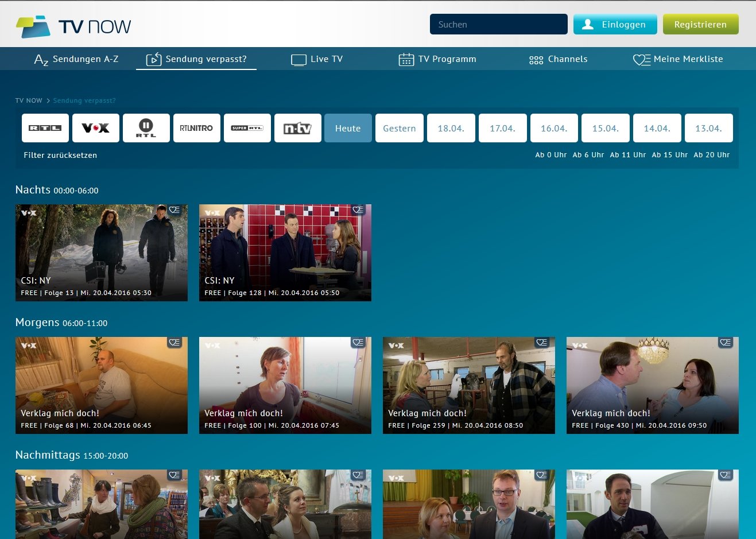Jump to Ab 0 Uhr
756x539 pixels.
(551, 155)
